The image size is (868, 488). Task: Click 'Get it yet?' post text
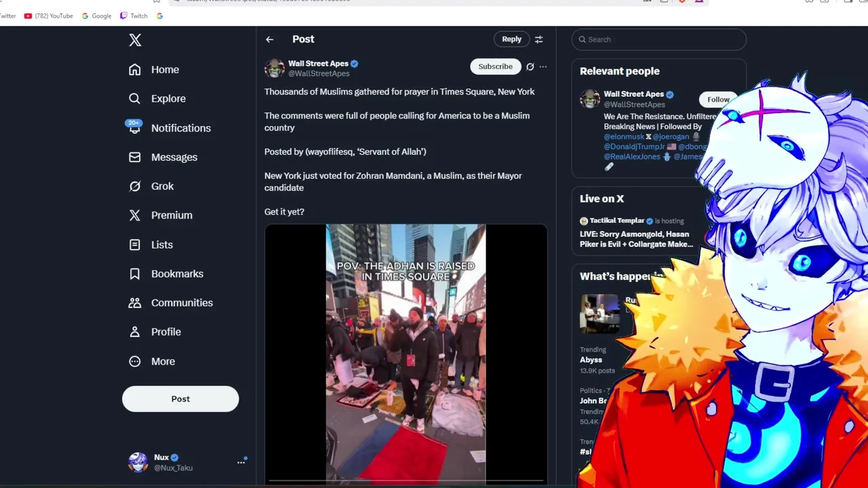[x=284, y=212]
